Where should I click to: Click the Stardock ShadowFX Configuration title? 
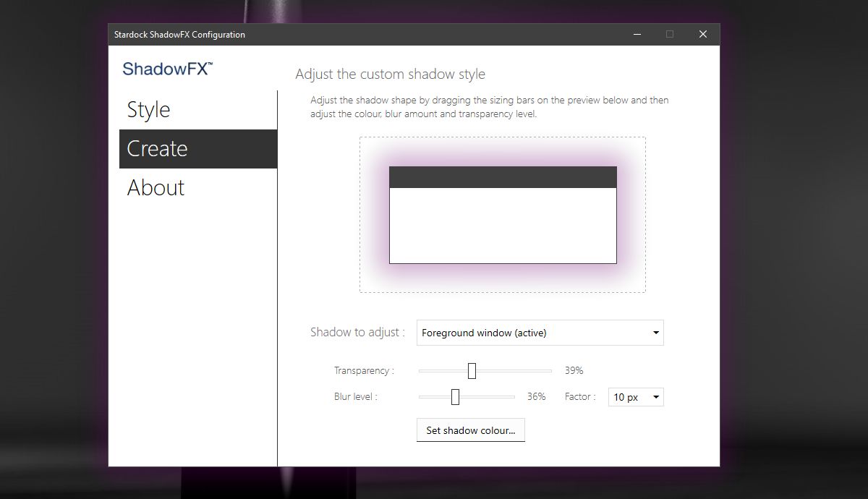tap(179, 35)
